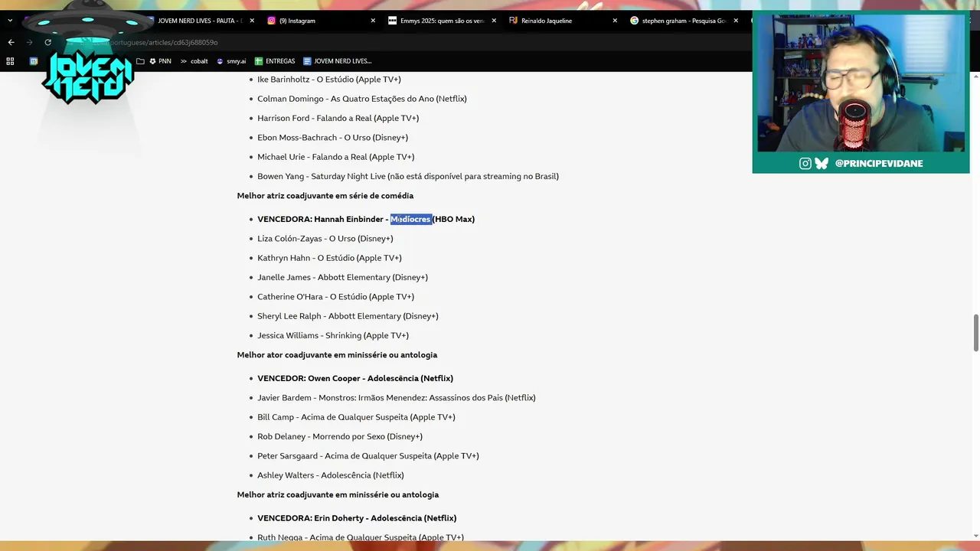
Task: Open the bookmarks folder icon before PNN
Action: point(140,60)
